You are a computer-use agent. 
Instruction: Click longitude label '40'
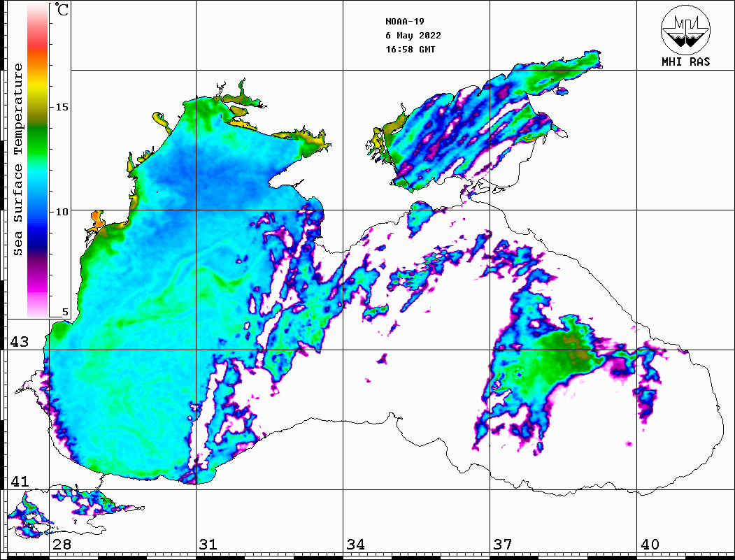click(650, 545)
